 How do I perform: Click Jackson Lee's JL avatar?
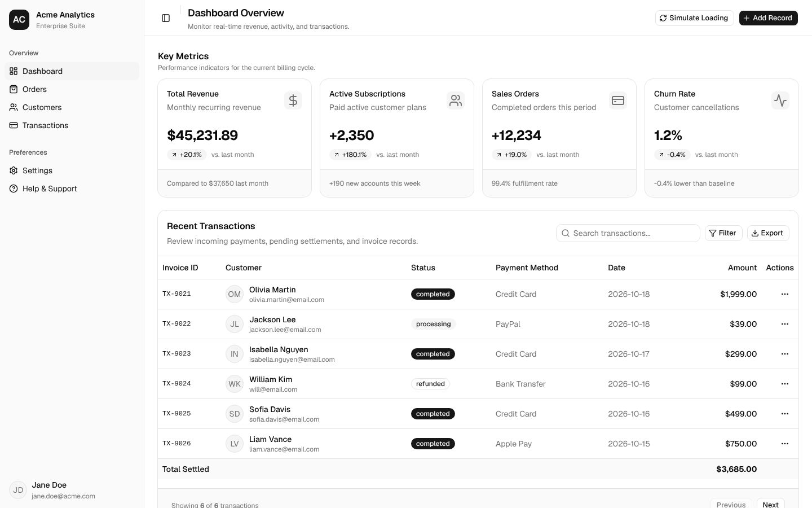coord(235,324)
